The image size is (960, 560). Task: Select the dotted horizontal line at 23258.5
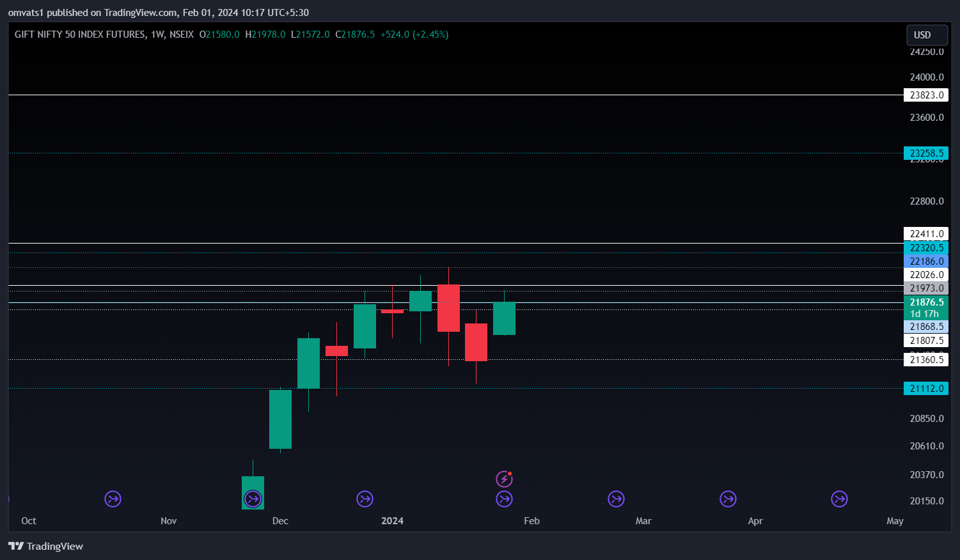click(455, 153)
